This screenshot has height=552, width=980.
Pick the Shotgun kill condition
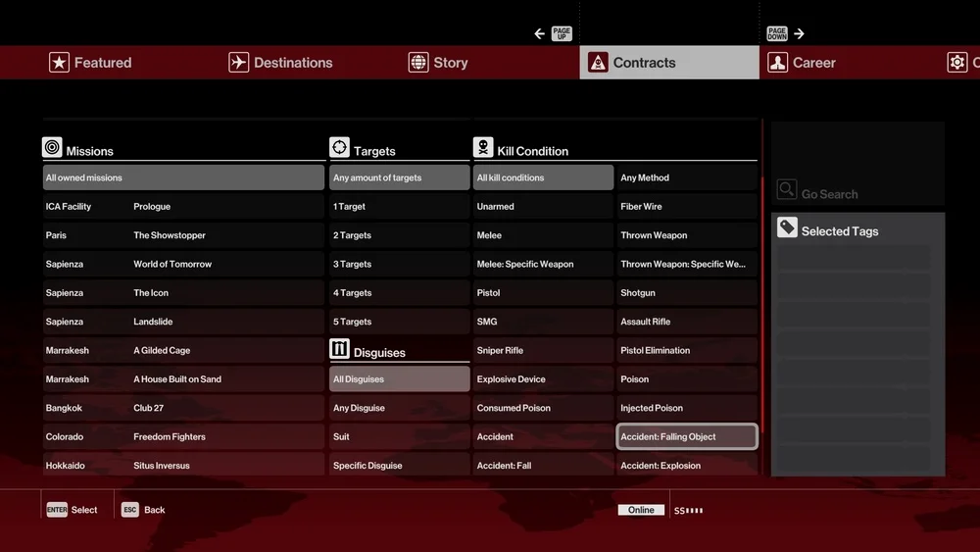point(687,292)
